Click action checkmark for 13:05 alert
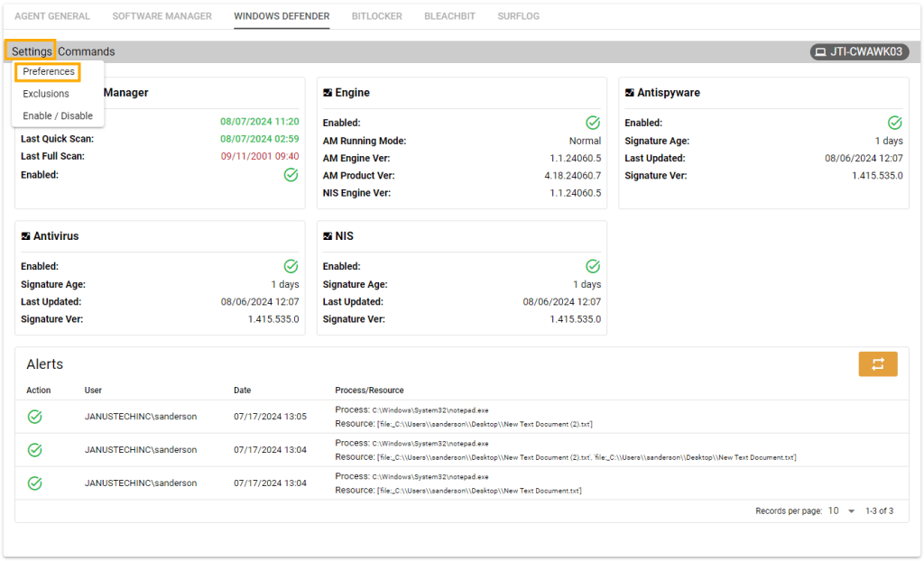Image resolution: width=924 pixels, height=561 pixels. tap(35, 417)
